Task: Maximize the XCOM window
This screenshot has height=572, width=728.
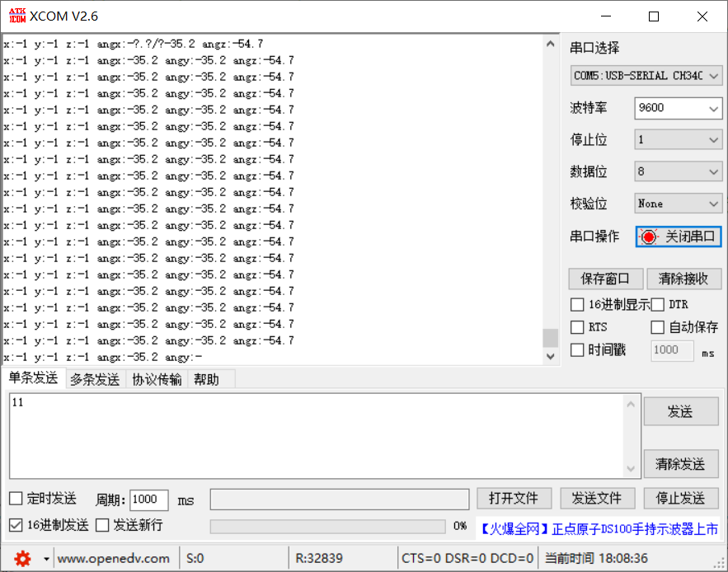Action: coord(654,16)
